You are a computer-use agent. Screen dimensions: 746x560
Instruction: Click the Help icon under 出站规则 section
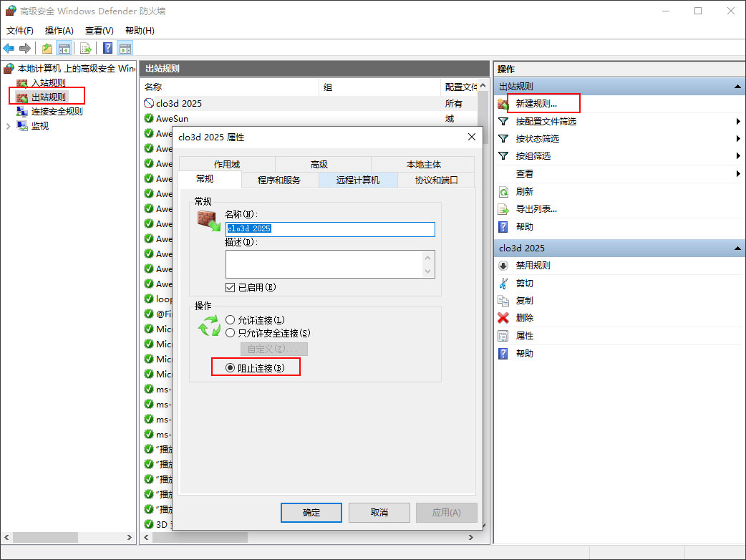point(503,227)
